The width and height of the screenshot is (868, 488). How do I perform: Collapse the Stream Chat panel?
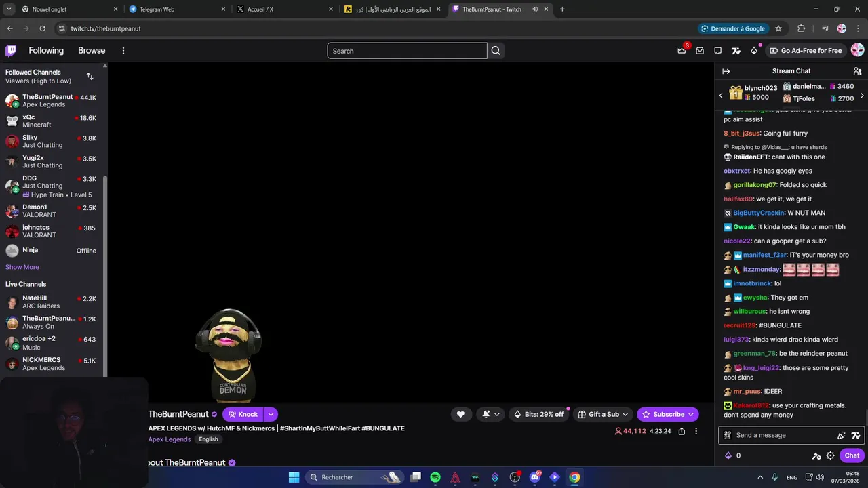click(x=726, y=71)
